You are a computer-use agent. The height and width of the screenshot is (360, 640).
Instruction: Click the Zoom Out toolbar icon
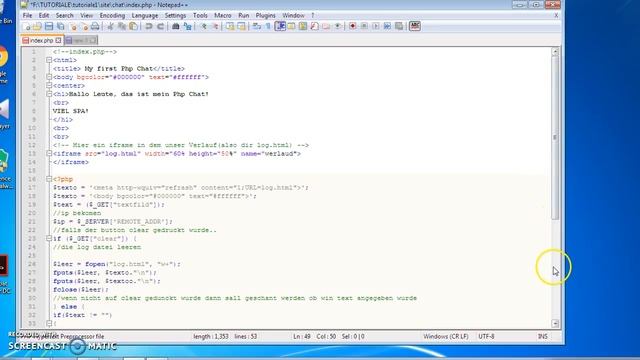point(215,27)
